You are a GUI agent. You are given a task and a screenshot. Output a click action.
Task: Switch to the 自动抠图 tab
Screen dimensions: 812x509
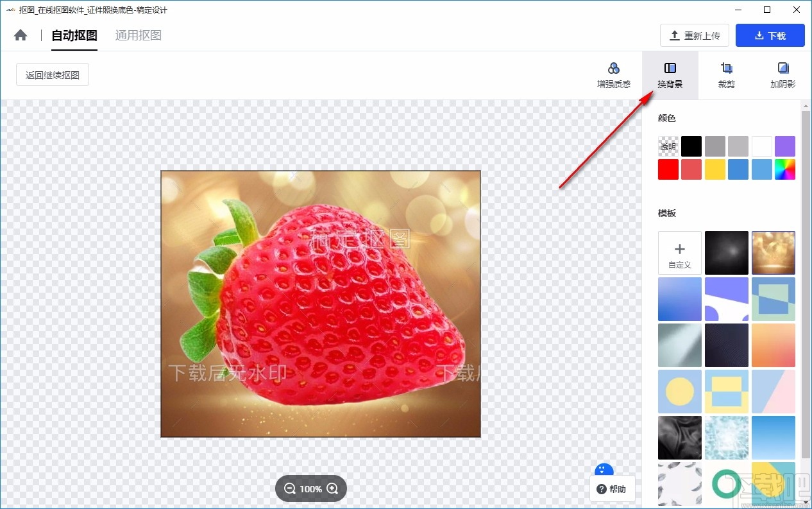[74, 35]
